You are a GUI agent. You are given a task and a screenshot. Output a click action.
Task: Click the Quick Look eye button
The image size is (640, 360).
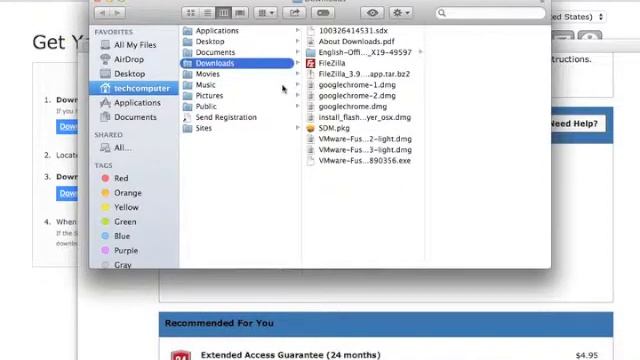[x=372, y=13]
